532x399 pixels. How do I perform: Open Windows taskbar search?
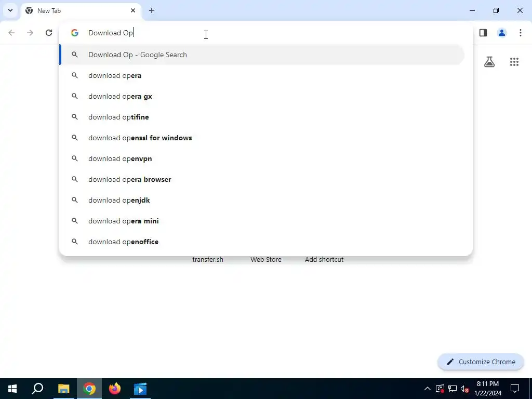point(37,389)
